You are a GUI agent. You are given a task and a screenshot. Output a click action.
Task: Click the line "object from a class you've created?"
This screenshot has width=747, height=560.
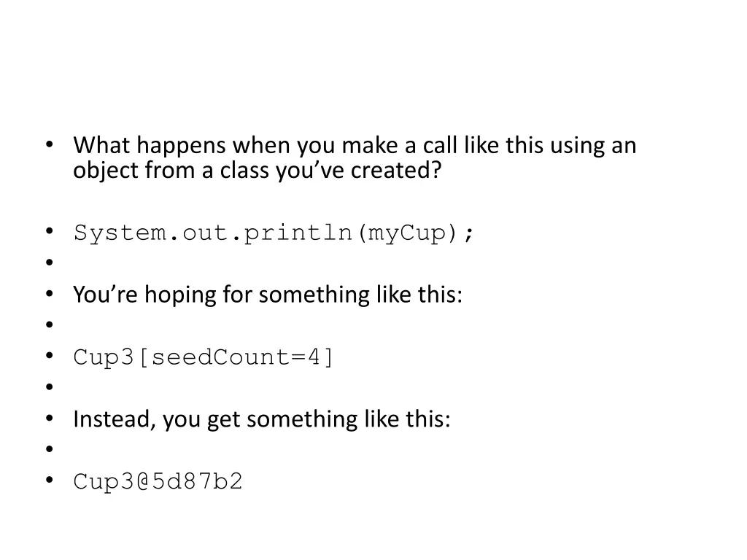(258, 170)
